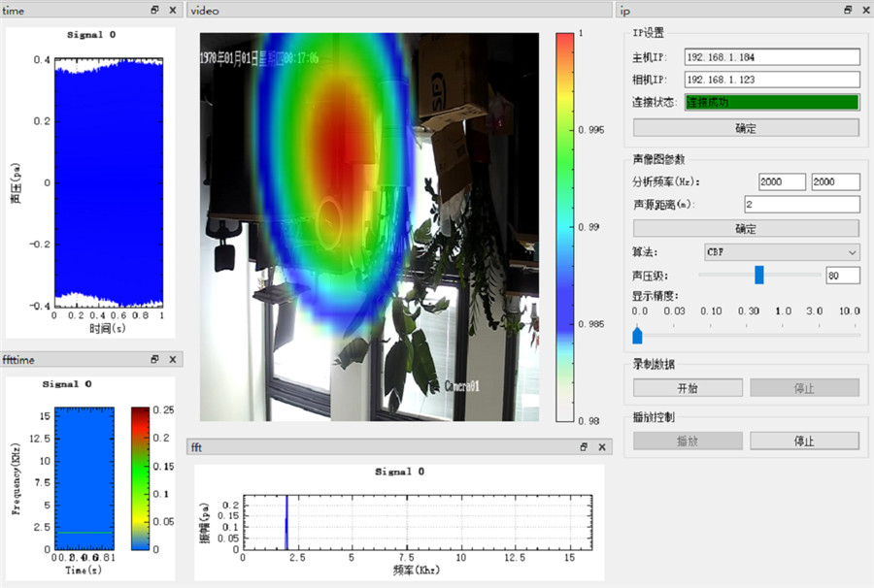Click the 播放 button in 播放控制
The height and width of the screenshot is (588, 874).
688,441
